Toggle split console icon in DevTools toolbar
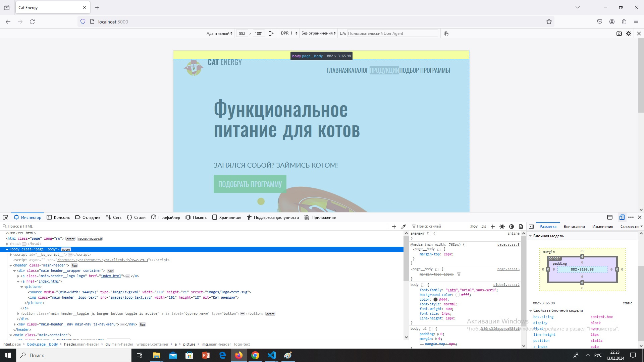Image resolution: width=644 pixels, height=362 pixels. coord(610,217)
